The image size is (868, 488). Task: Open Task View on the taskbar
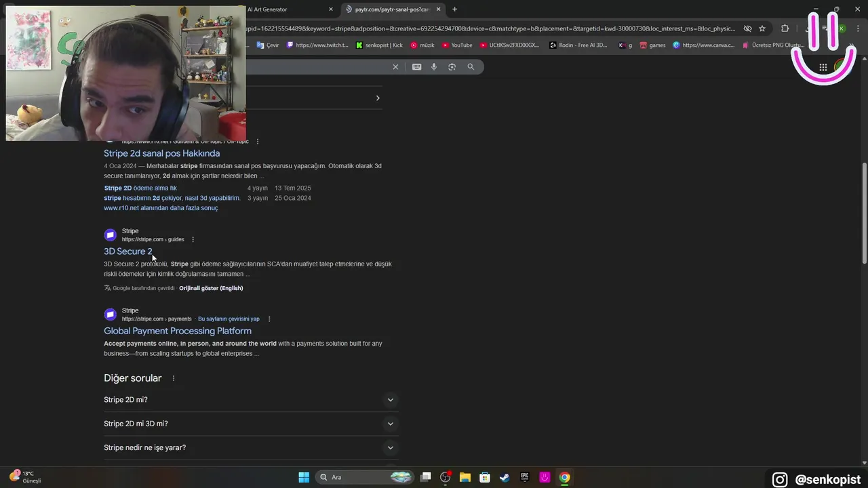425,477
